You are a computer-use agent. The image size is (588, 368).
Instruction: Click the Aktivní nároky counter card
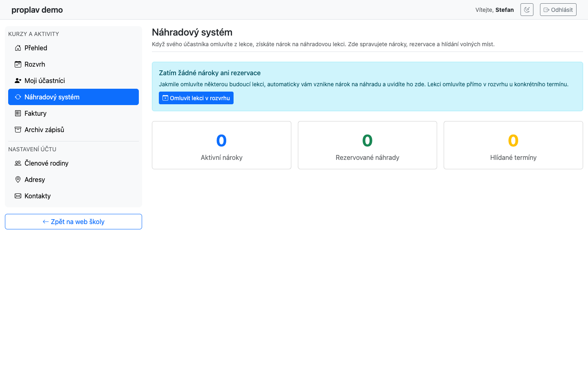(222, 145)
